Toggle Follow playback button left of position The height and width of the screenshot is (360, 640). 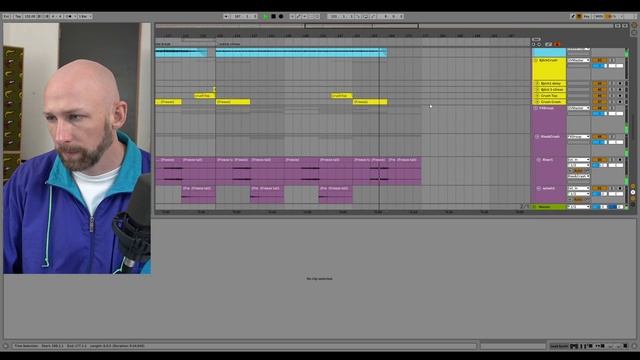click(226, 16)
